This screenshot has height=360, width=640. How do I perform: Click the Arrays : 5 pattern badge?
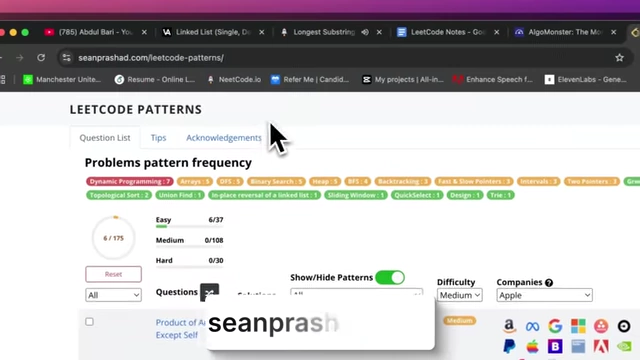tap(195, 181)
